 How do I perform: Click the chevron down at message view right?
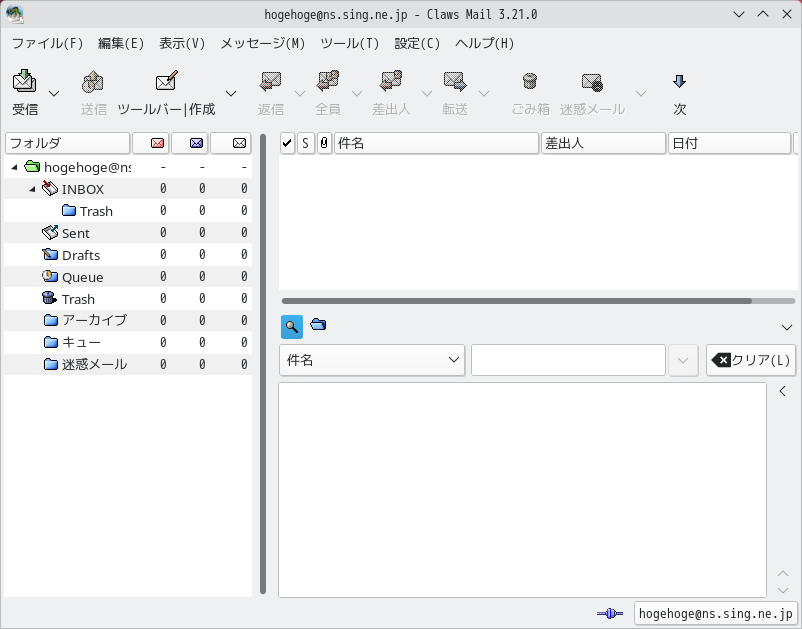[x=787, y=327]
